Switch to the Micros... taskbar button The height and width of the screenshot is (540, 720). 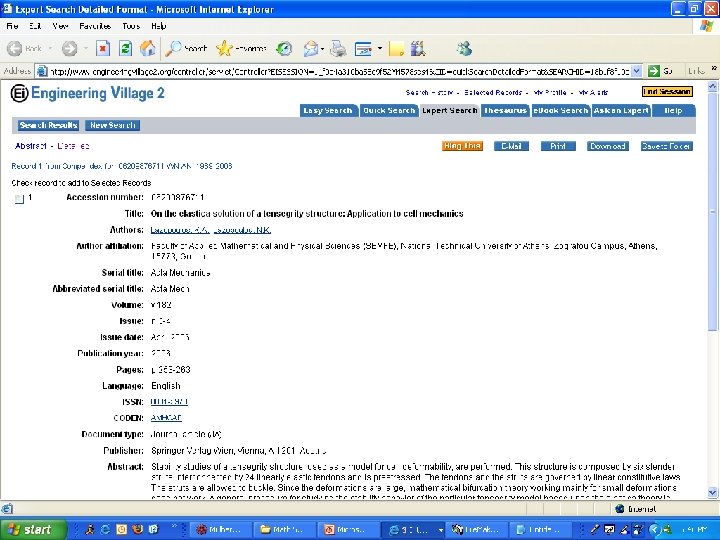(x=350, y=529)
